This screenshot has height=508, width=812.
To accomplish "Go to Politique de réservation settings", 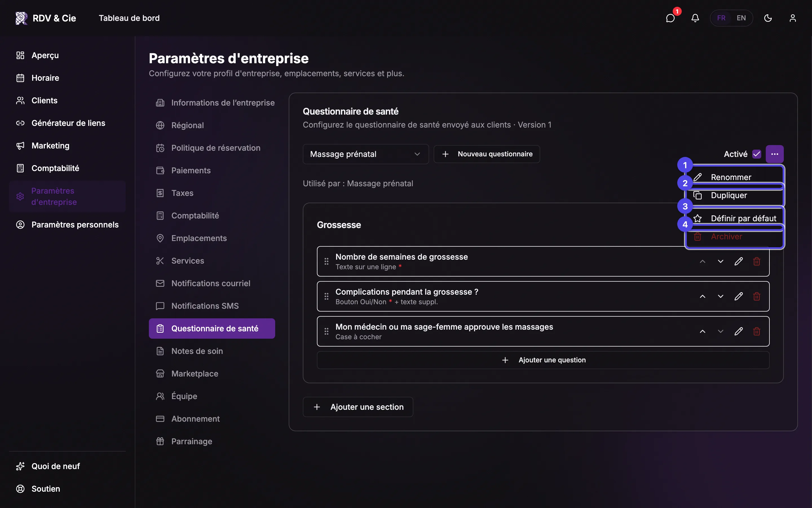I will (212, 148).
